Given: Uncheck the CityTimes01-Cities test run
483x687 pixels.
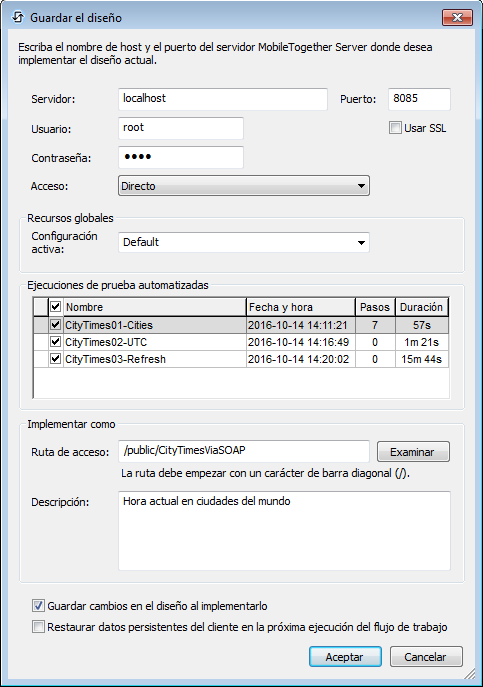Looking at the screenshot, I should (55, 325).
